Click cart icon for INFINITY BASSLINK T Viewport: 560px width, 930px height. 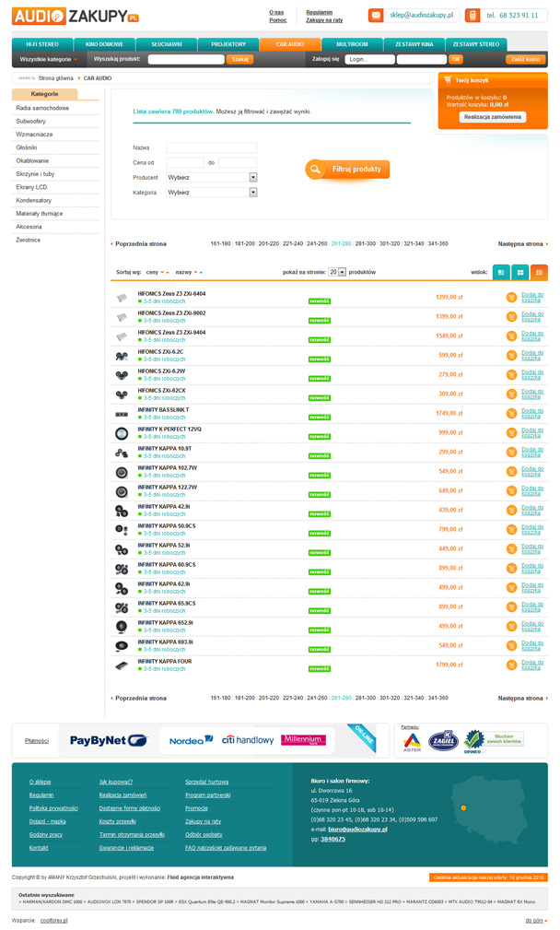(x=511, y=413)
